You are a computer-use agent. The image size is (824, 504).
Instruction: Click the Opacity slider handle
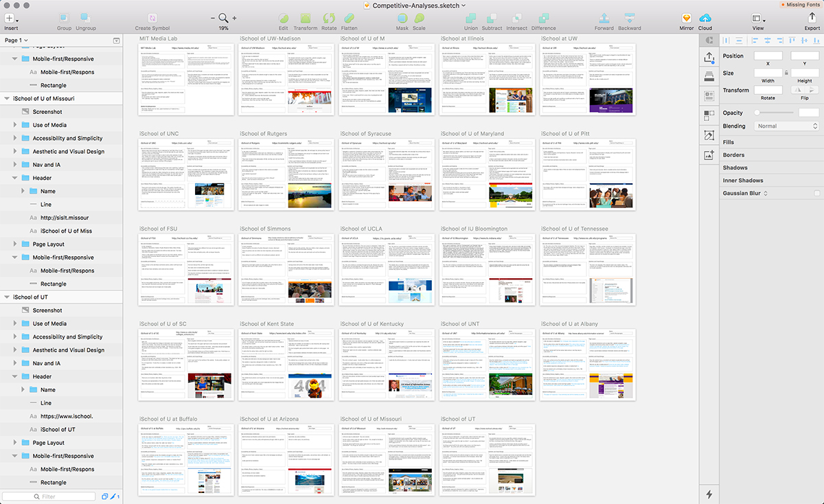click(x=757, y=112)
